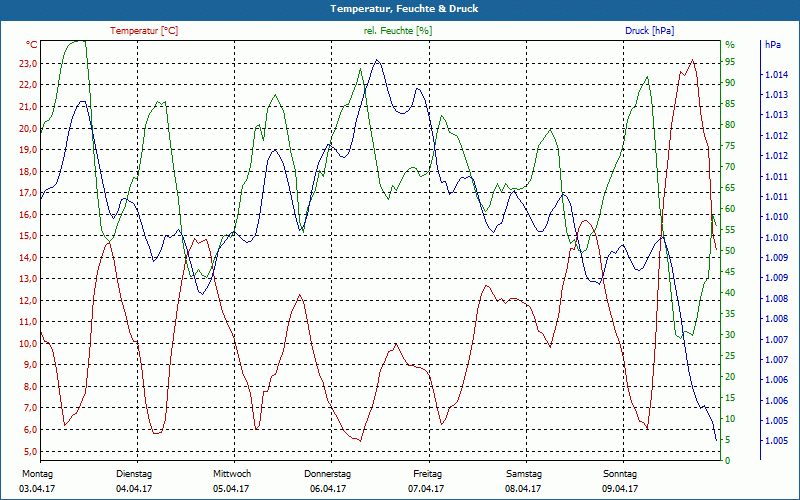Click the '13,0' temperature axis value
The width and height of the screenshot is (800, 500).
tap(28, 279)
